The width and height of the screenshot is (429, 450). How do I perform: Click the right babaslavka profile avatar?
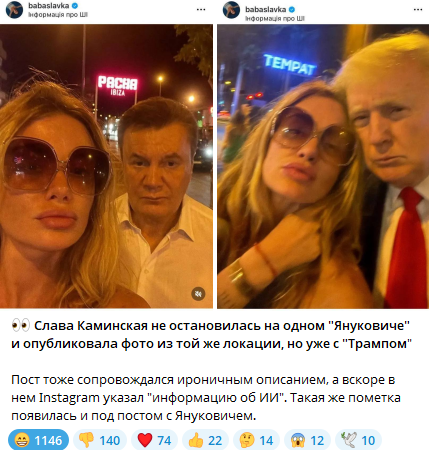click(231, 10)
